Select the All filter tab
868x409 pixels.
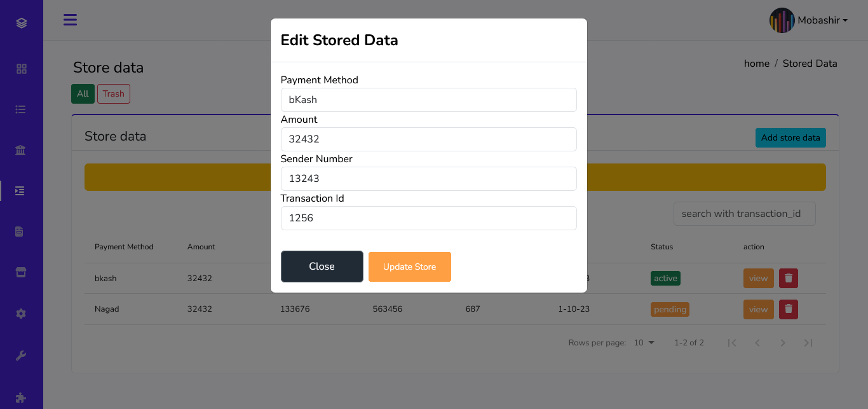click(83, 94)
